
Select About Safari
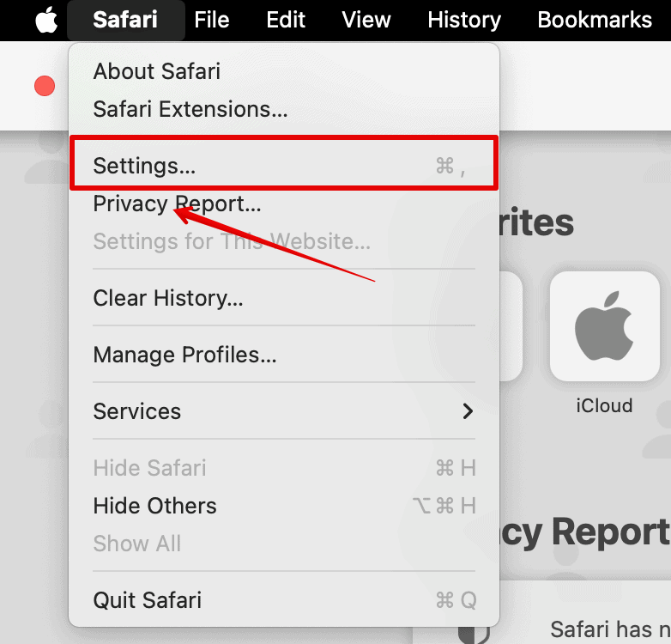click(156, 71)
